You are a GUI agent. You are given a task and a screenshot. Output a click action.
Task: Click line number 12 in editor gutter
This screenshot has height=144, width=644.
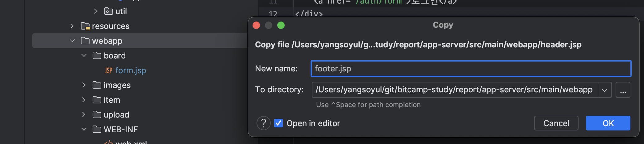(x=273, y=14)
